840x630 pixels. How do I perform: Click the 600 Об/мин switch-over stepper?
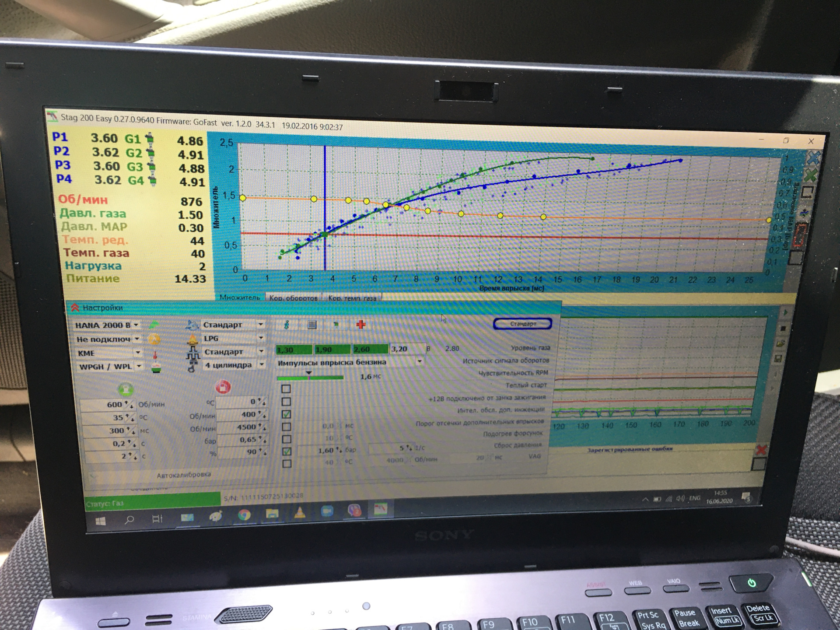pyautogui.click(x=108, y=404)
